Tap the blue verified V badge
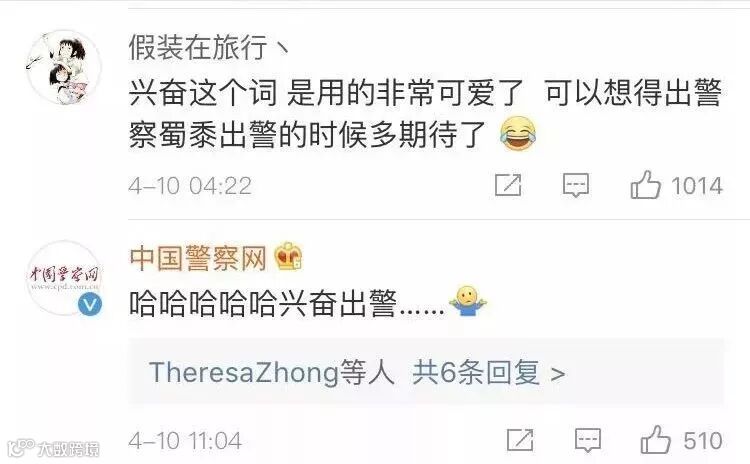This screenshot has height=464, width=750. pos(90,304)
